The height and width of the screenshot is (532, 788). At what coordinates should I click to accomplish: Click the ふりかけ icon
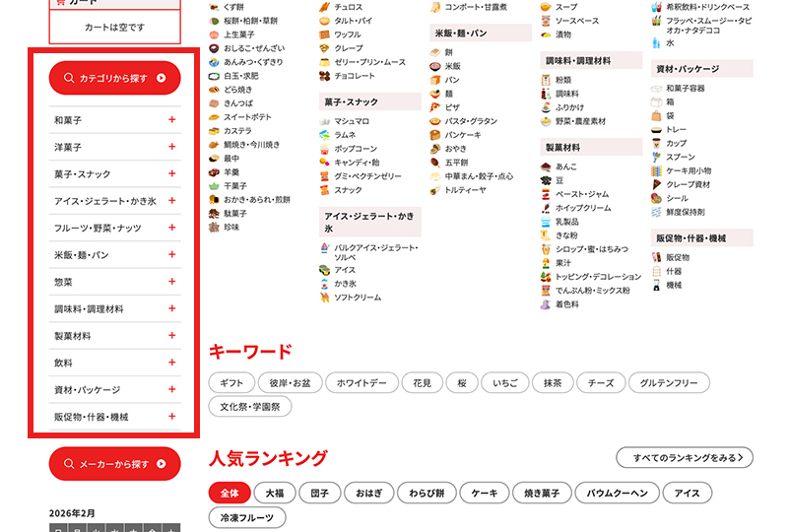(x=546, y=107)
